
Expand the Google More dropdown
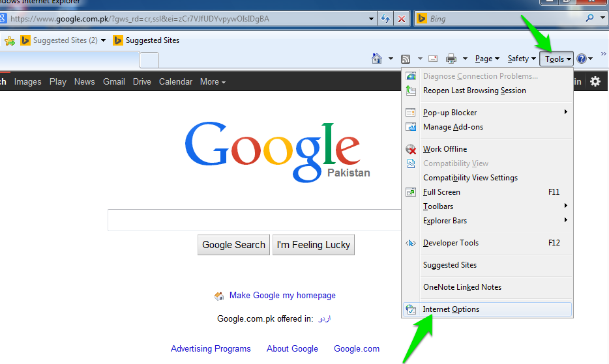point(213,82)
